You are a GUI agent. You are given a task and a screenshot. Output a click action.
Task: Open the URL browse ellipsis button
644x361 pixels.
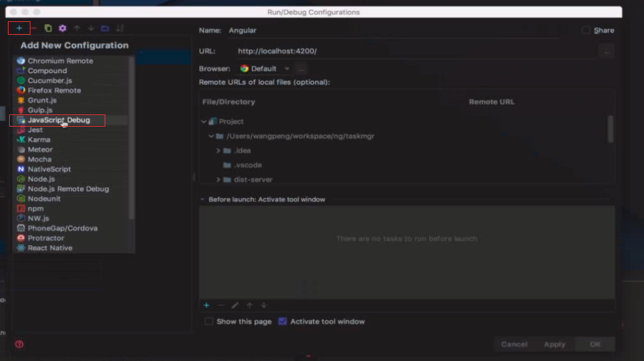point(607,51)
